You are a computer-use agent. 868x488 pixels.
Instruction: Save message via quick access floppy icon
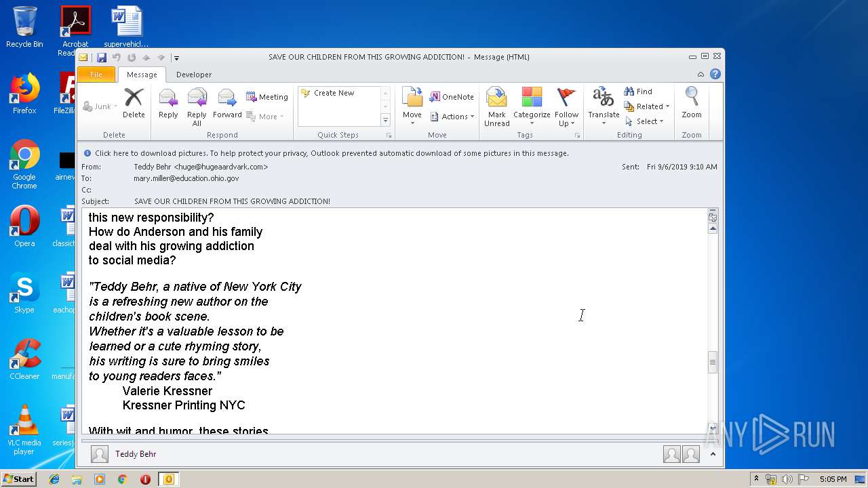click(x=102, y=58)
